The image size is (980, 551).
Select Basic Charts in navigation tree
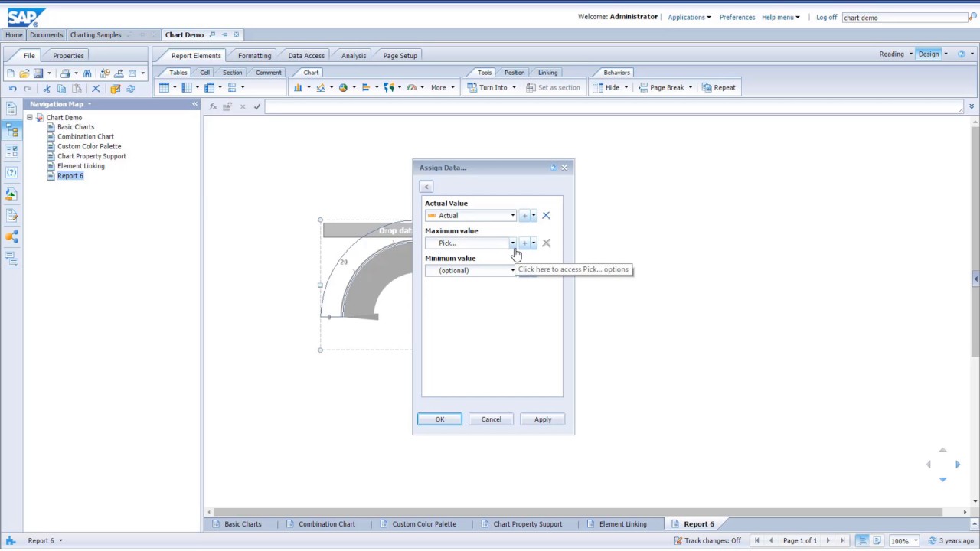coord(76,127)
